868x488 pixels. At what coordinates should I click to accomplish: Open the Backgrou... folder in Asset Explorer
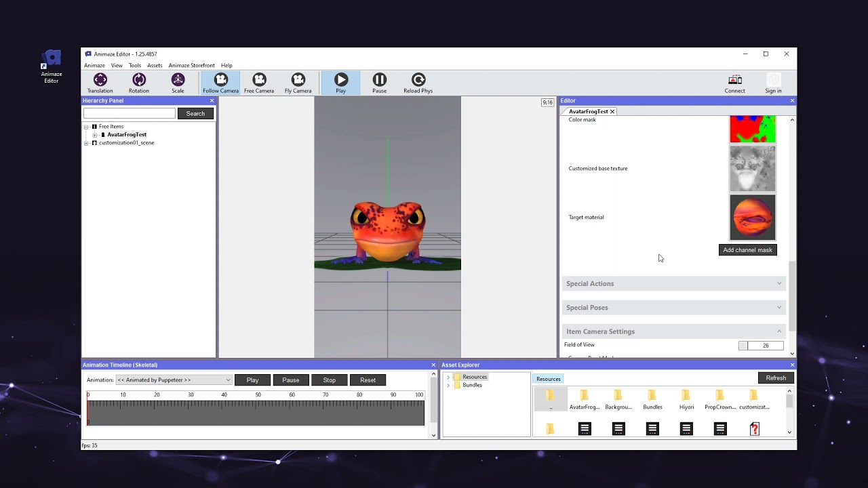pyautogui.click(x=618, y=400)
